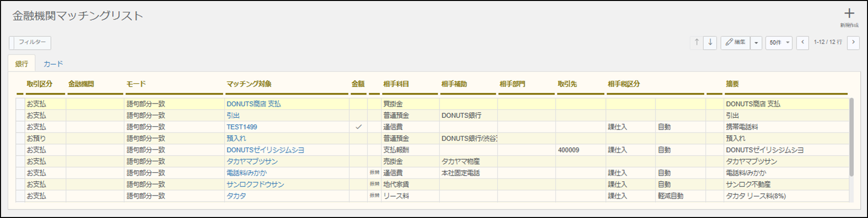
Task: Go to previous page arrow
Action: [x=803, y=43]
